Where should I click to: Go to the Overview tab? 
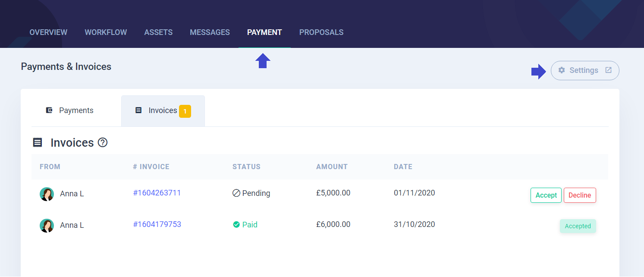[x=48, y=32]
